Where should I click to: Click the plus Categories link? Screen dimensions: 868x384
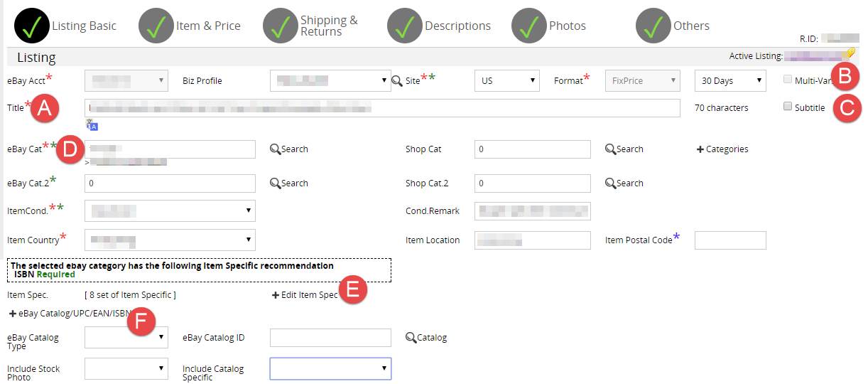(x=722, y=149)
